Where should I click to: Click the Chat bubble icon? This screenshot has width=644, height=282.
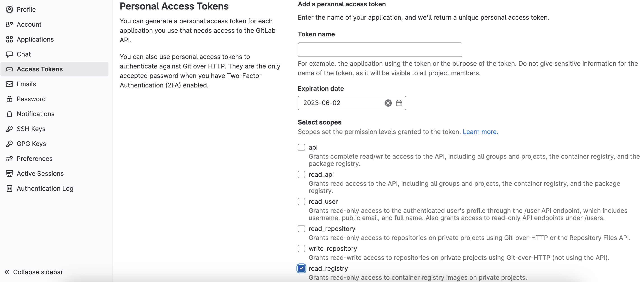coord(9,54)
